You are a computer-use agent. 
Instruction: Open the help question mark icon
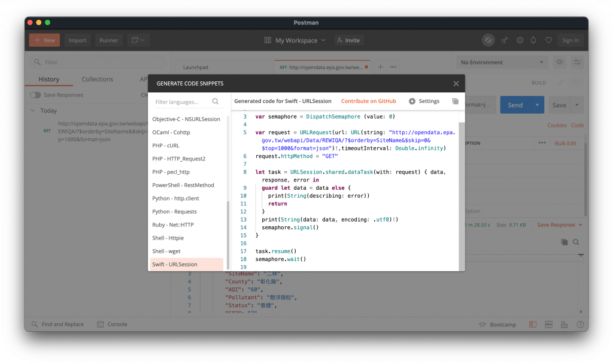(580, 324)
